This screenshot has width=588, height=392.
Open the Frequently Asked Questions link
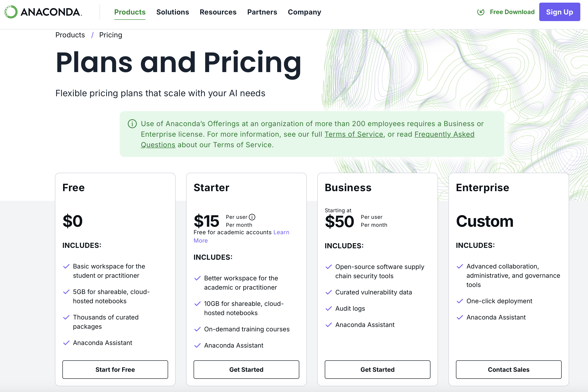(444, 134)
